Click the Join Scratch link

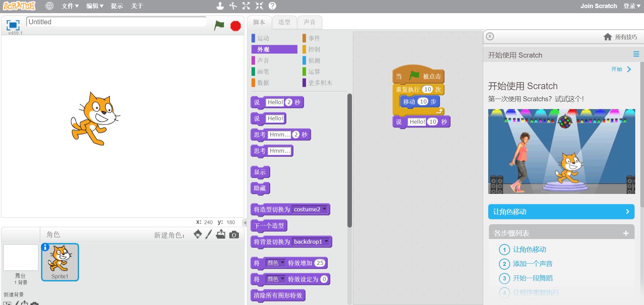tap(599, 6)
